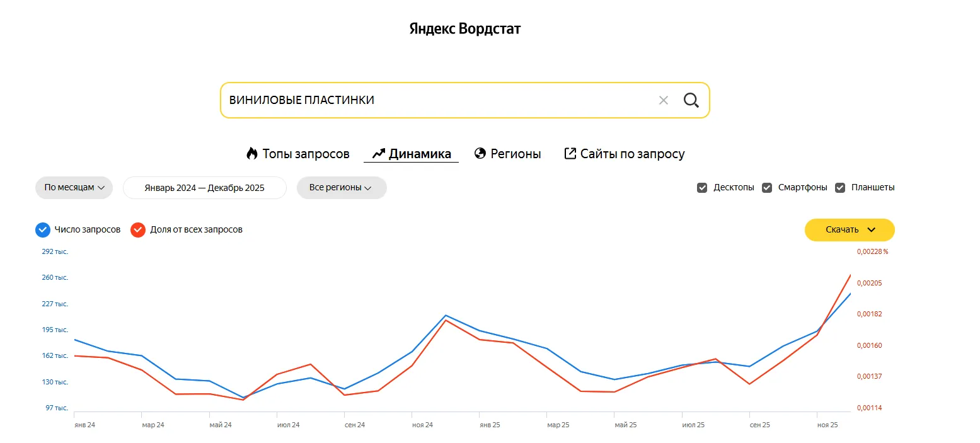
Task: Click the Яндекс Вордстат logo
Action: tap(465, 29)
